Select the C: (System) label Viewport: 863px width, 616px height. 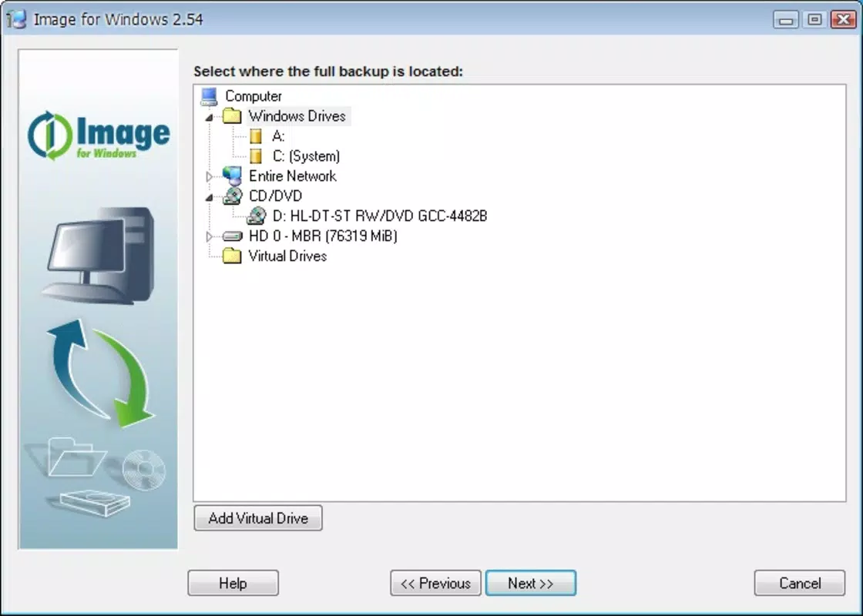[x=306, y=156]
